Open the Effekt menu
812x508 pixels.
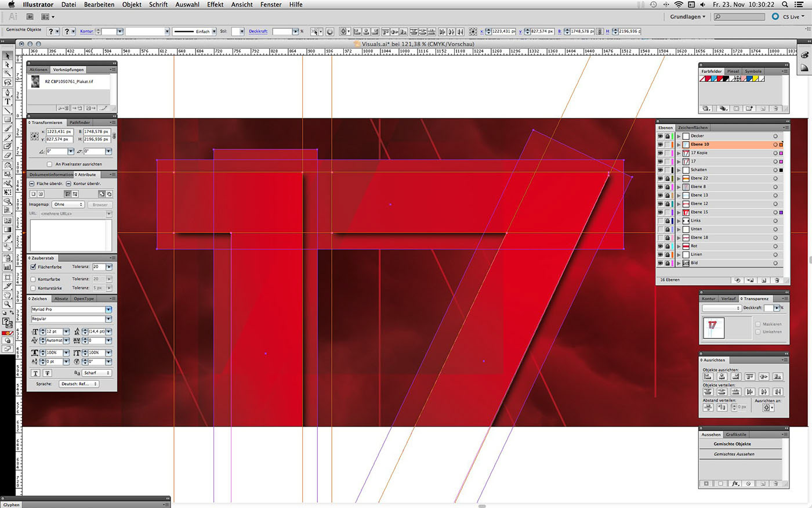pos(215,4)
